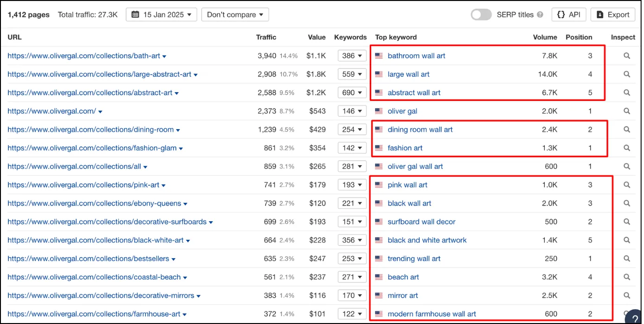Image resolution: width=644 pixels, height=324 pixels.
Task: Expand arrow next to farmhouse-art URL
Action: tap(184, 315)
